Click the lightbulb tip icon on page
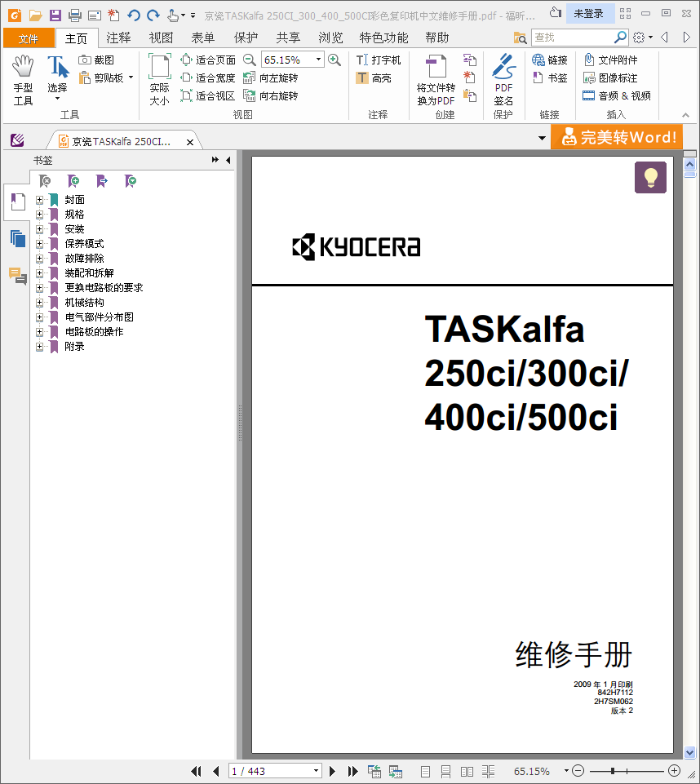Screen dimensions: 700x784 click(650, 178)
